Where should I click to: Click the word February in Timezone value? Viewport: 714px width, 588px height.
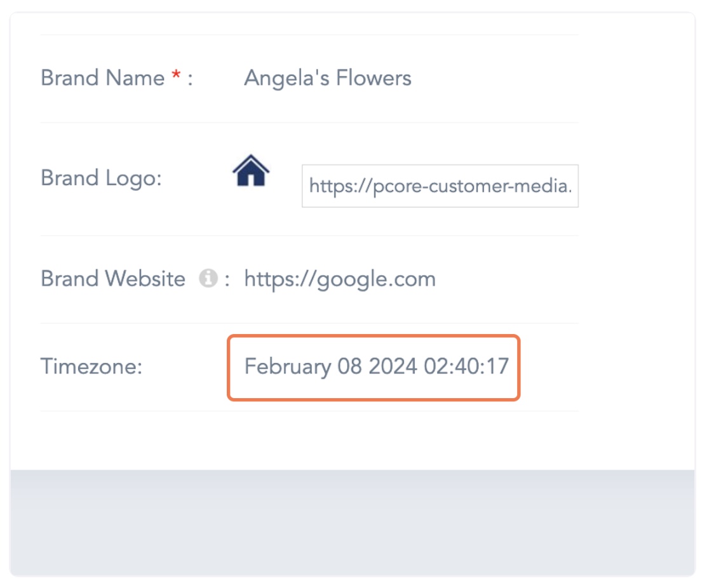(x=287, y=367)
